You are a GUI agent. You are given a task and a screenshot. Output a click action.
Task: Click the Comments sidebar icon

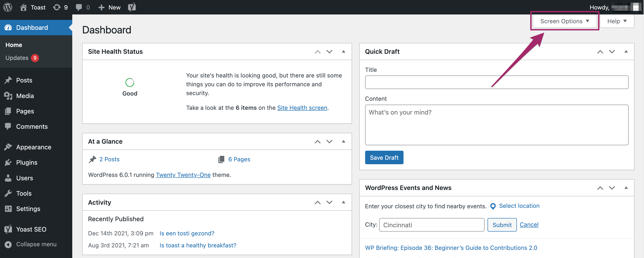[x=8, y=126]
